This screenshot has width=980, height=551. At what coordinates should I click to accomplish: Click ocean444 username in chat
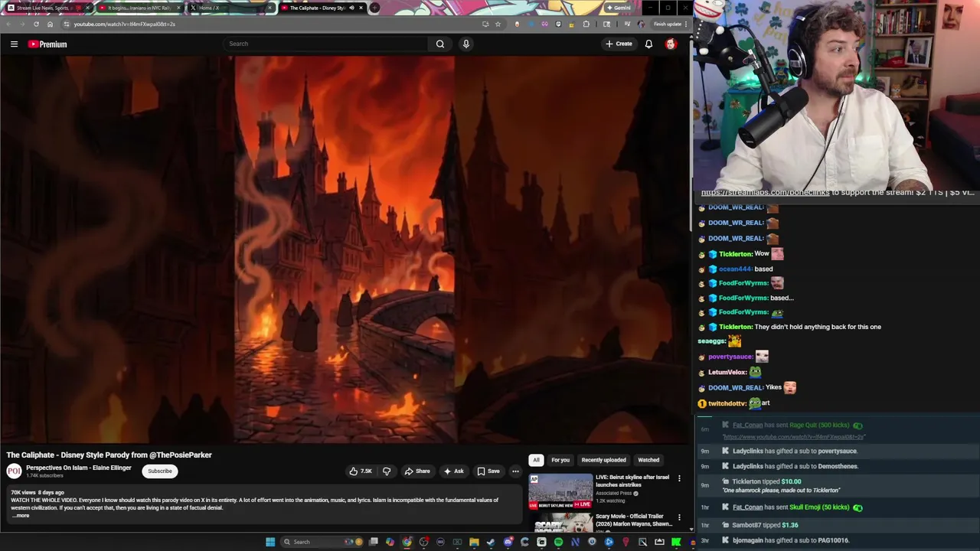click(735, 269)
